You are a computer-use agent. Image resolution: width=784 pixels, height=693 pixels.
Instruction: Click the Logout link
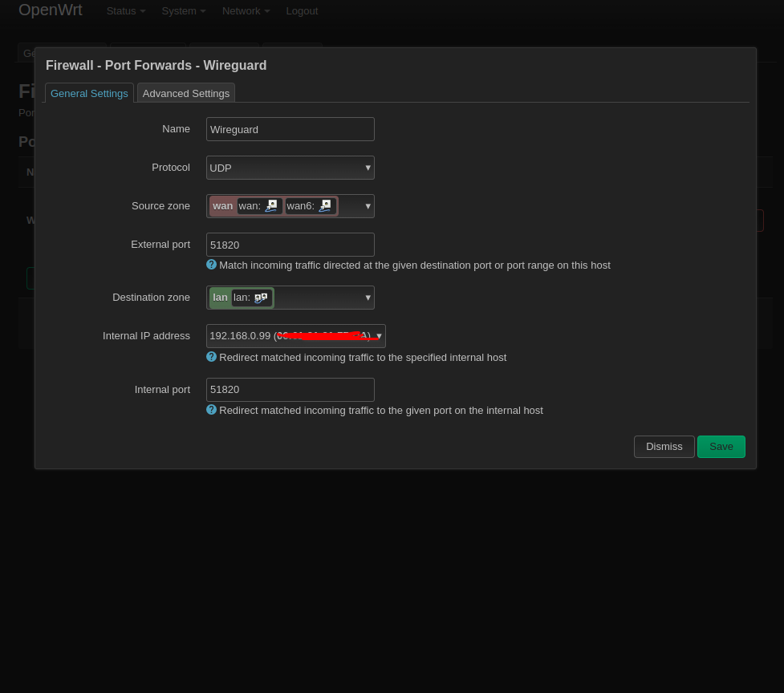point(302,11)
